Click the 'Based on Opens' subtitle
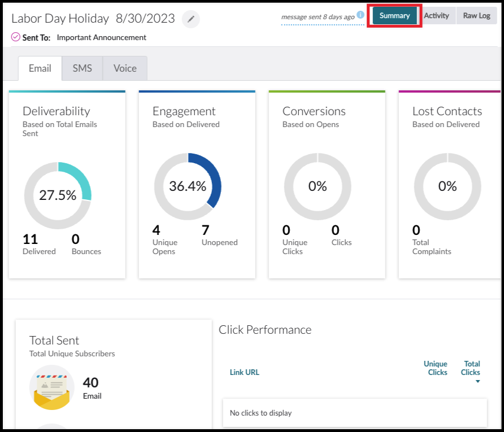The height and width of the screenshot is (432, 504). 311,125
